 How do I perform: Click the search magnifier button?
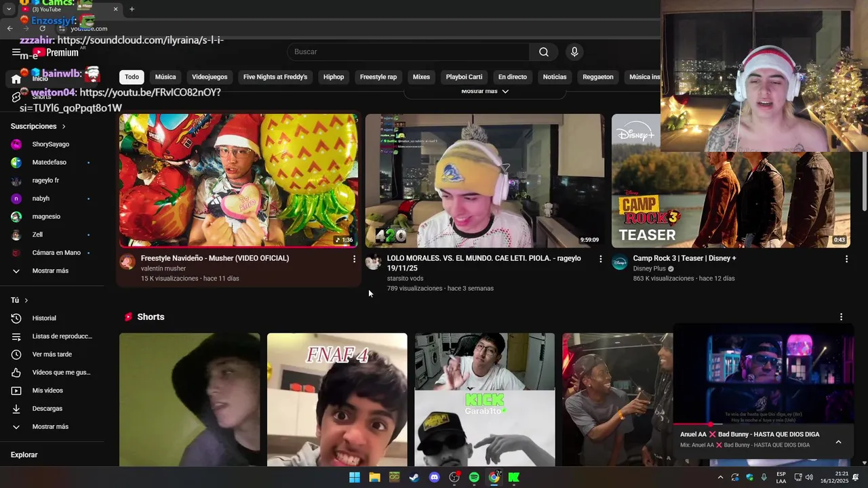(x=544, y=52)
